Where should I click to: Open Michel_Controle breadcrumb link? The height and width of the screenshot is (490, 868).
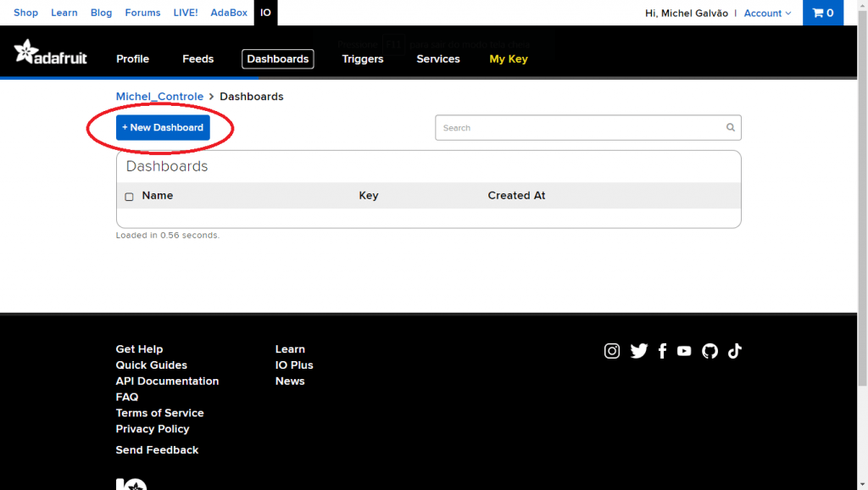(x=159, y=97)
